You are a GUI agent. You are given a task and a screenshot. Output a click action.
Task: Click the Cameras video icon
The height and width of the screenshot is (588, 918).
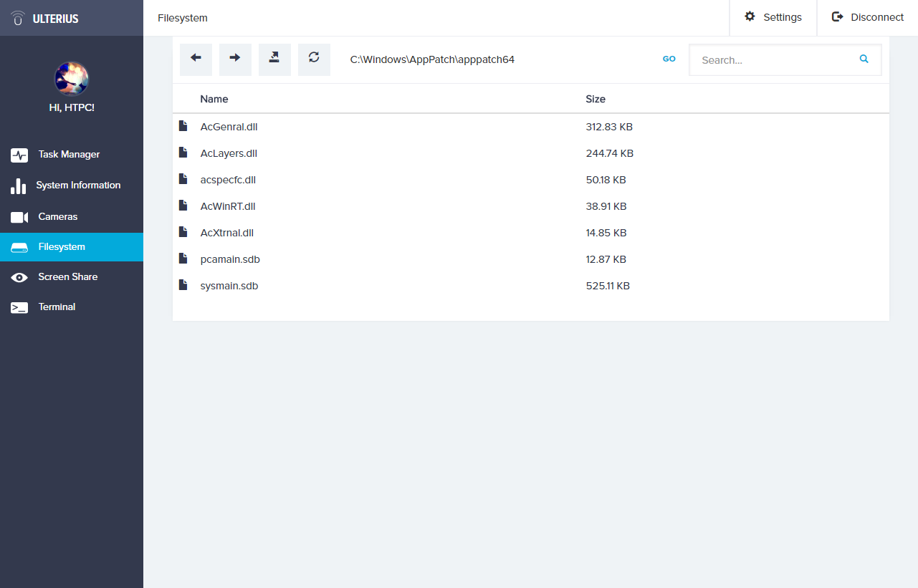19,217
